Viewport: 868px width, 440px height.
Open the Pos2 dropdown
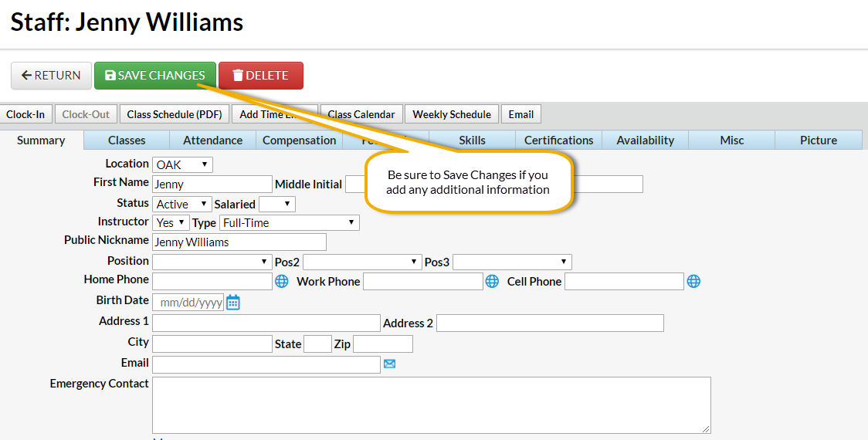click(362, 262)
